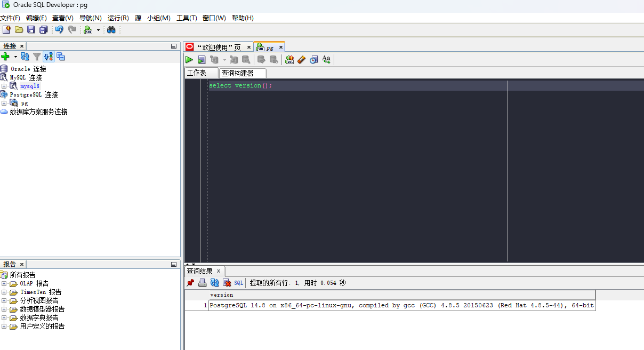The image size is (644, 350).
Task: Expand the mysql8 connection node
Action: click(4, 86)
